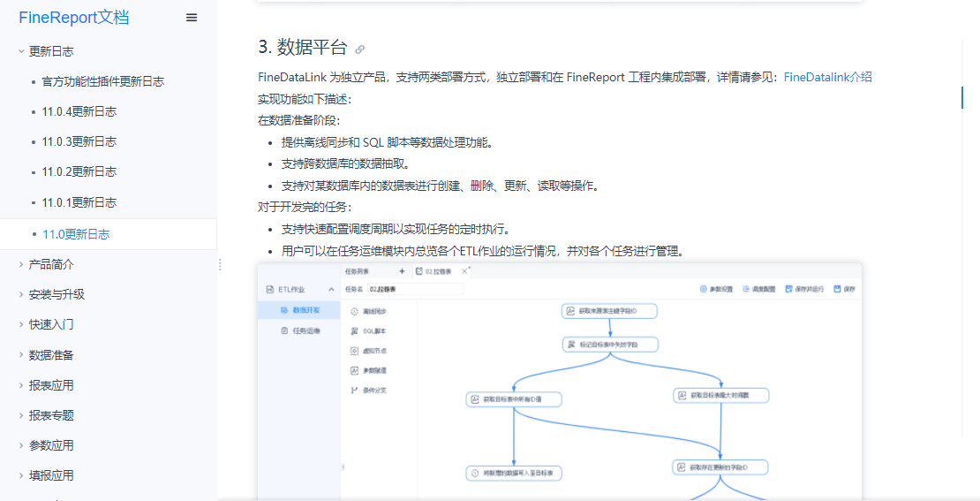Select 任务运维 in the ETL menu
Viewport: 980px width, 501px height.
300,330
